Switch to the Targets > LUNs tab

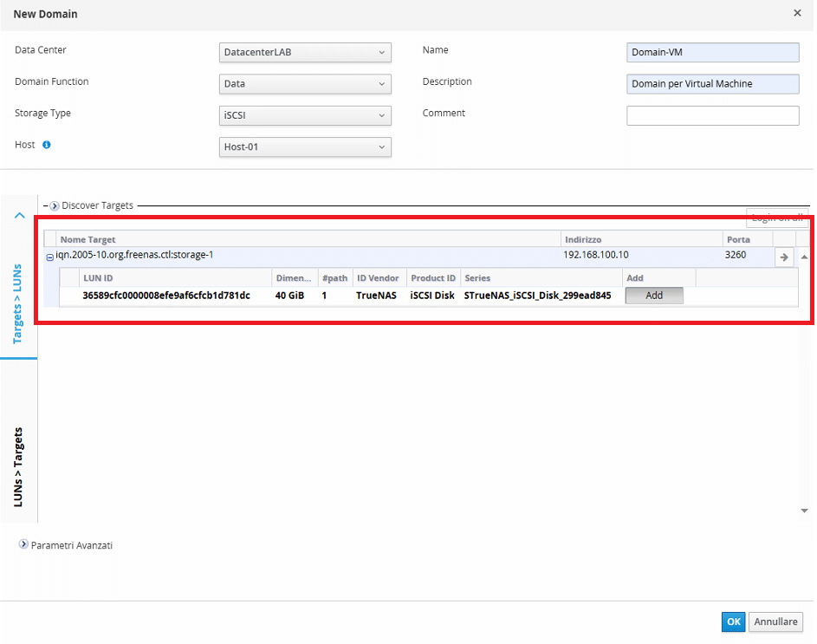click(17, 303)
